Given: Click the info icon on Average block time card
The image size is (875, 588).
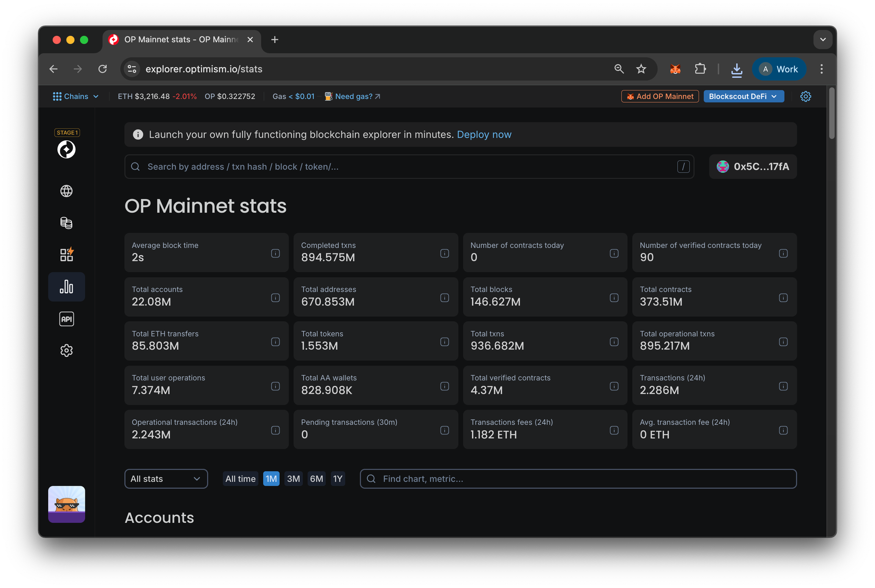Looking at the screenshot, I should pyautogui.click(x=275, y=253).
